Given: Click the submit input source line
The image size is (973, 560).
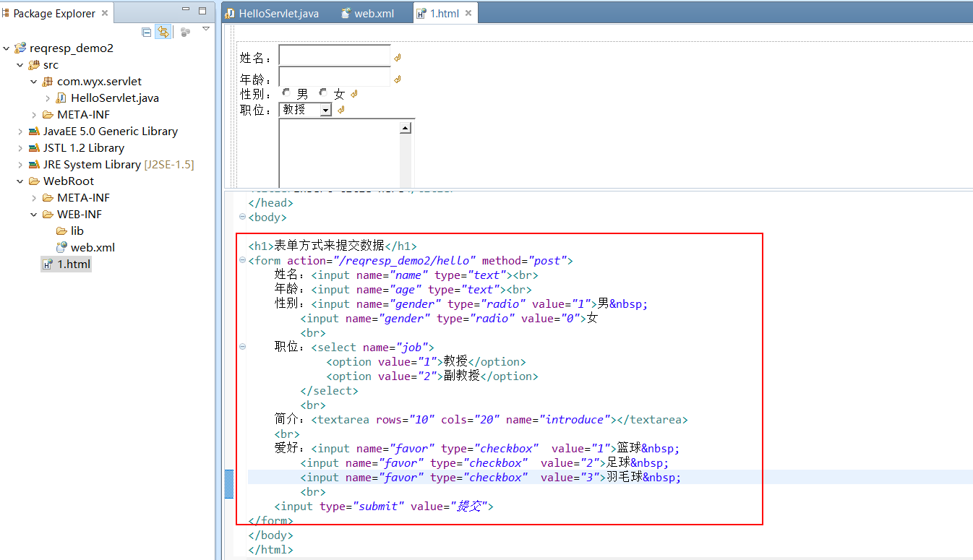Looking at the screenshot, I should [383, 506].
